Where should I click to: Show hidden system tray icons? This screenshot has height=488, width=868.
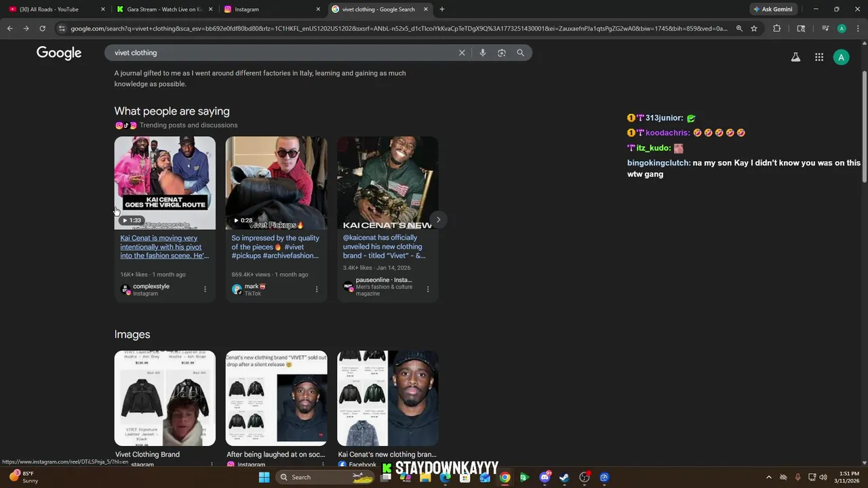(x=768, y=477)
